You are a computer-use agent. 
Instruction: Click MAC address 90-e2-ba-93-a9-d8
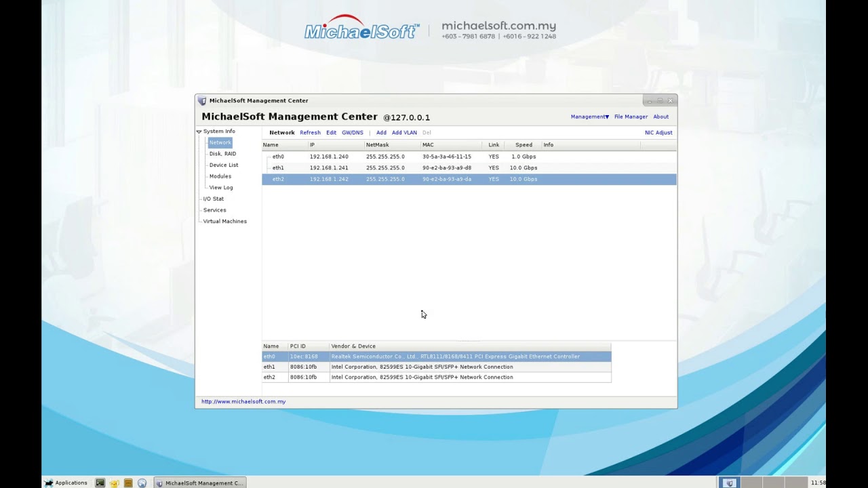click(446, 168)
